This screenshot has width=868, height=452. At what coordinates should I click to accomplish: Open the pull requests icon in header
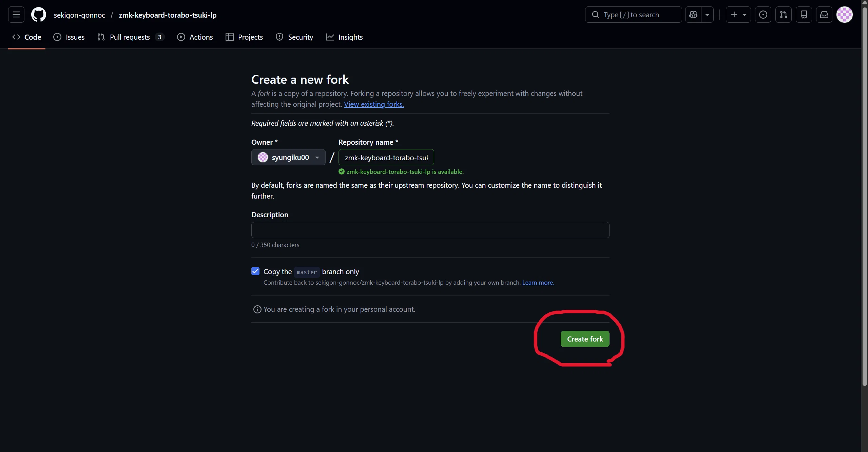[783, 15]
